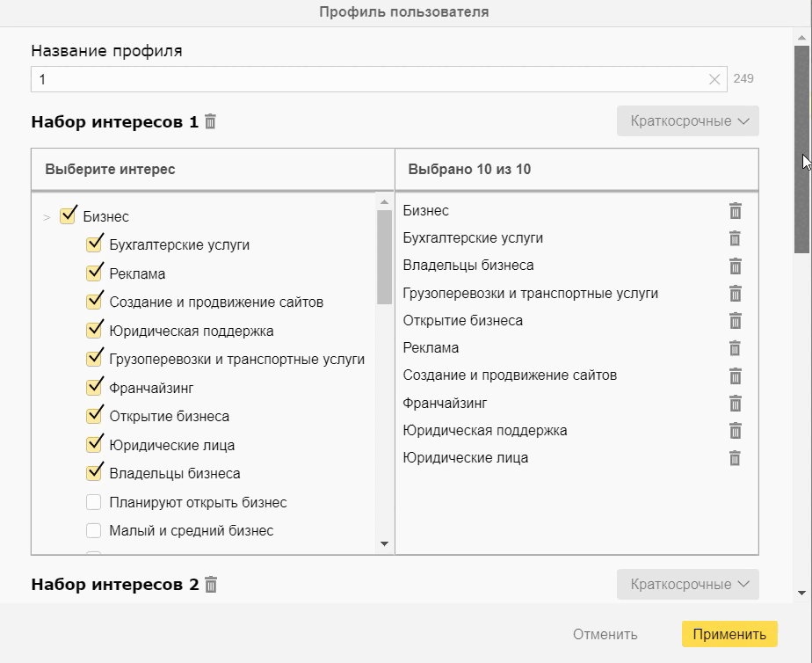
Task: Uncheck Владельцы бизнеса checkbox
Action: click(94, 473)
